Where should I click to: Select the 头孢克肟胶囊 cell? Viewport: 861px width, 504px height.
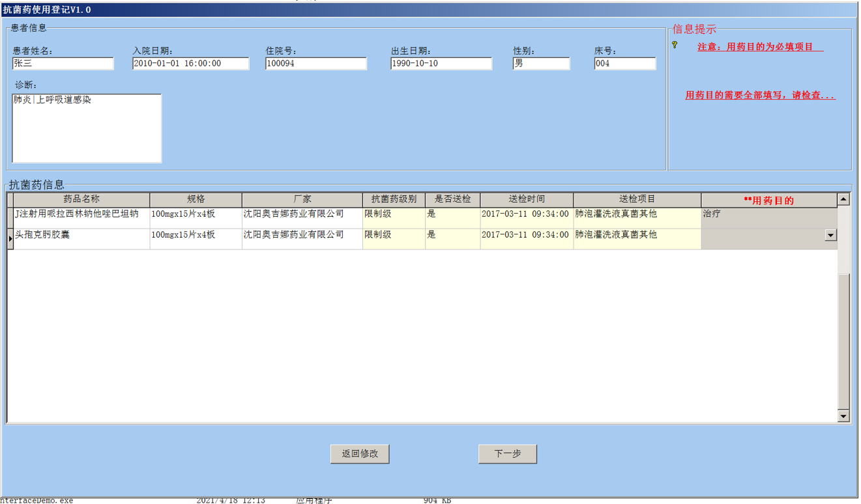[x=81, y=239]
